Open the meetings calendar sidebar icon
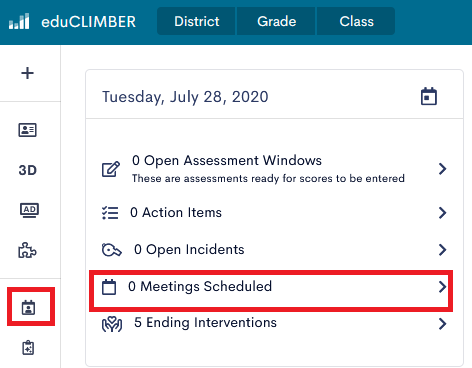 (28, 307)
